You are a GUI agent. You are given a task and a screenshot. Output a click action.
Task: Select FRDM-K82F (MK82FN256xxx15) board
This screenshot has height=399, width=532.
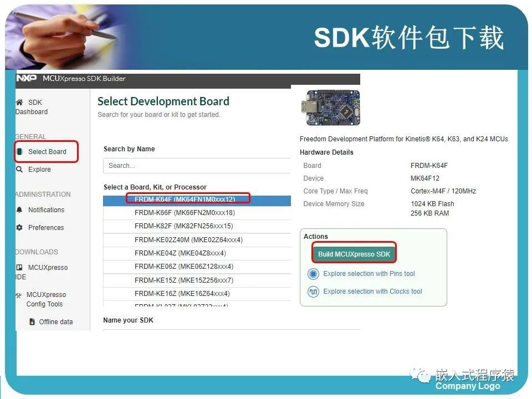(x=197, y=226)
